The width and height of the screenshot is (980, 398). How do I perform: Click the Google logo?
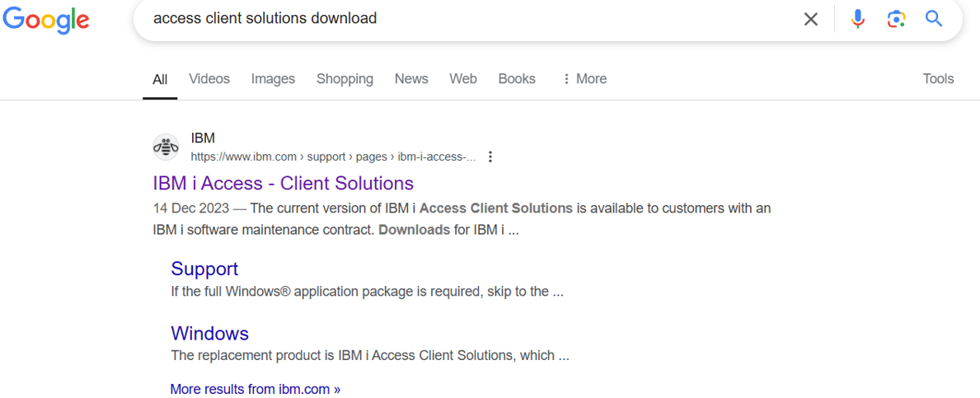(45, 20)
